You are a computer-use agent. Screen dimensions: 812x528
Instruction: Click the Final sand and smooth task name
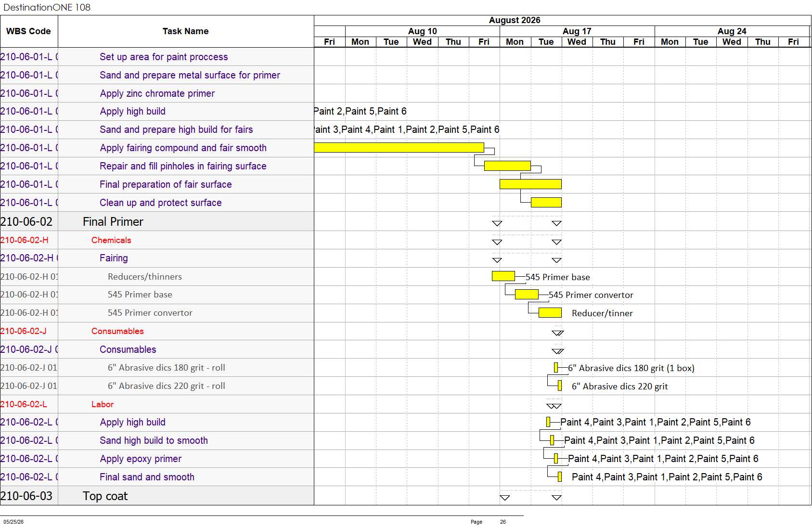point(147,477)
